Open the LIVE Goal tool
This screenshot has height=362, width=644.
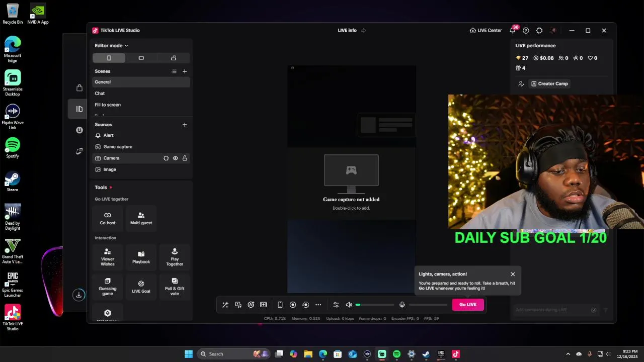tap(141, 287)
